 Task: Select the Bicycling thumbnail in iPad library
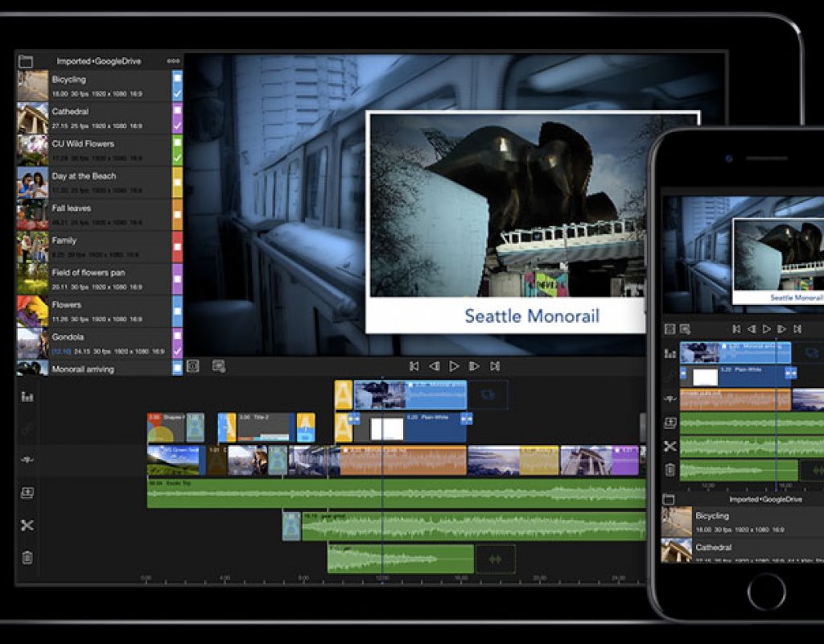tap(32, 85)
